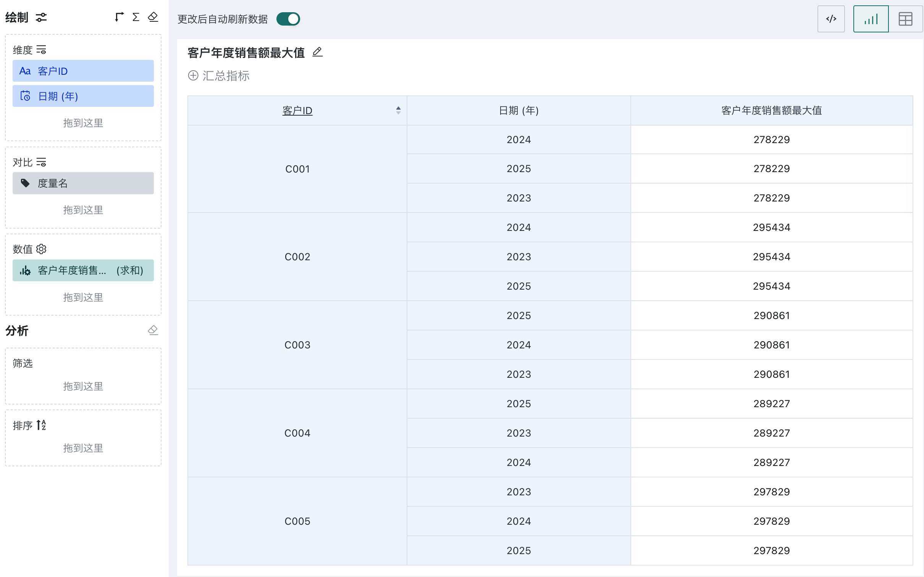Click value 278229 in C001 2024 row
This screenshot has height=577, width=924.
tap(771, 140)
